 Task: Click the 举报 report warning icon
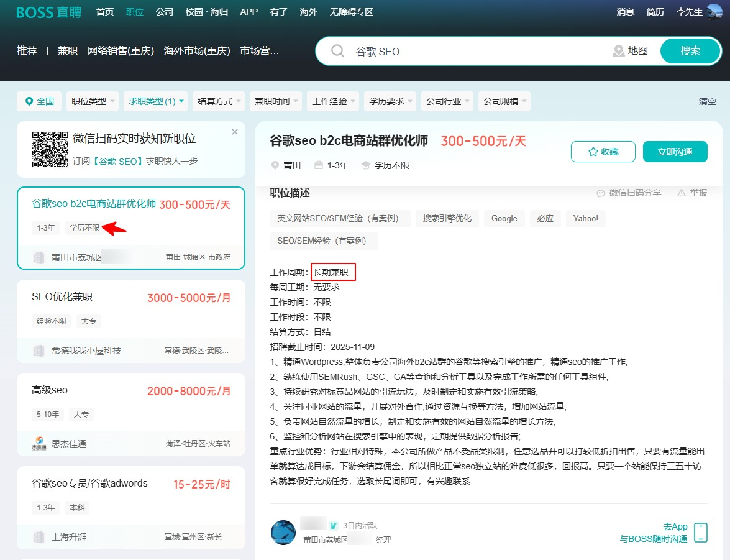click(682, 193)
